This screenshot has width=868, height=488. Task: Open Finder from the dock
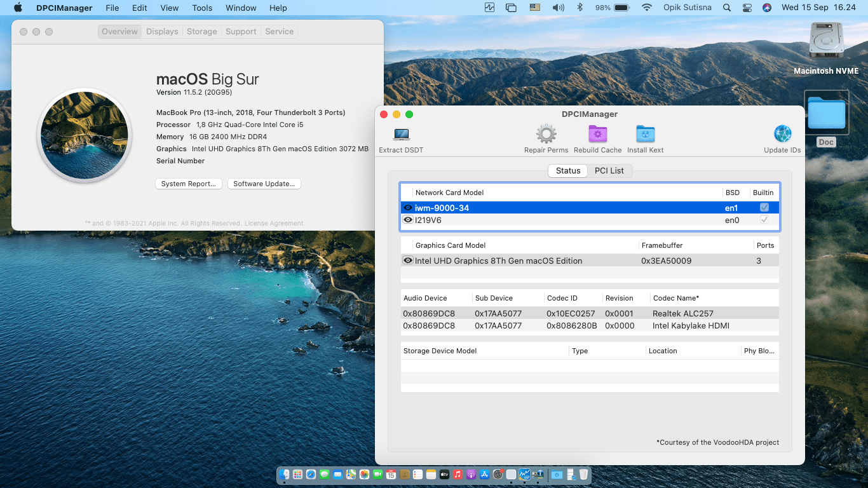pyautogui.click(x=285, y=474)
